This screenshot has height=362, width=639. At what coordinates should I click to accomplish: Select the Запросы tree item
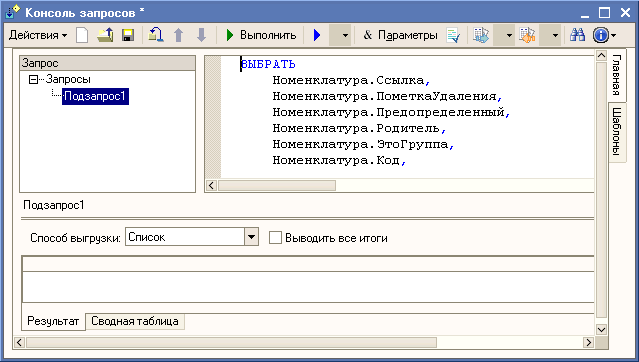68,79
